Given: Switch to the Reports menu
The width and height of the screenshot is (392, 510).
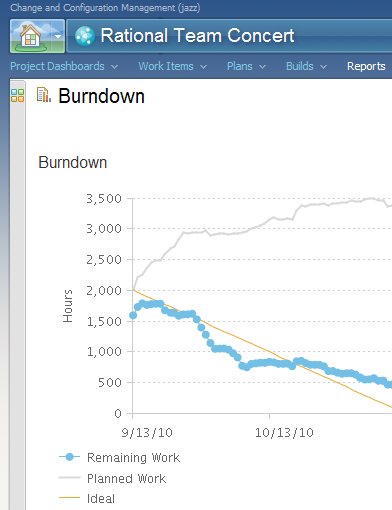Looking at the screenshot, I should coord(366,66).
